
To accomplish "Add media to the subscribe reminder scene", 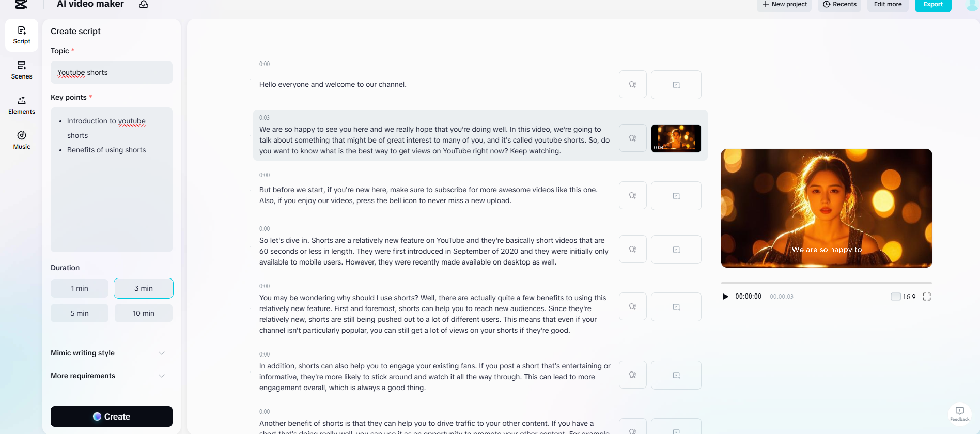I will [676, 196].
